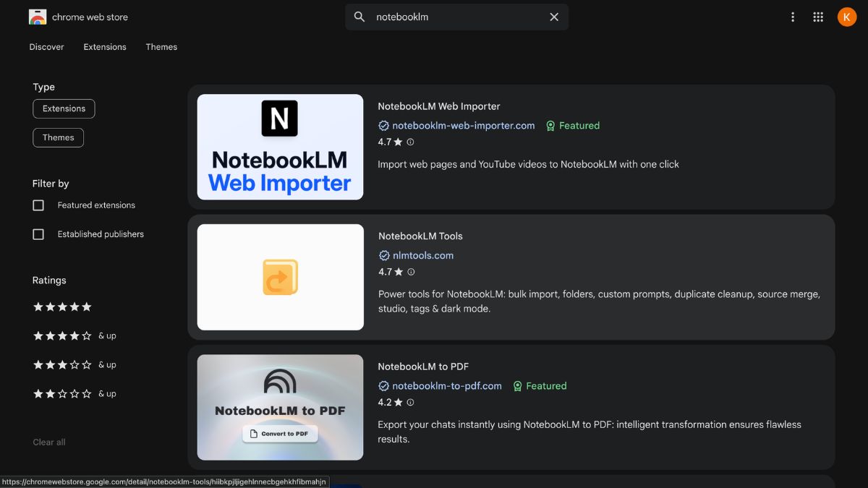Click the star beside the 4.2 rating
Screen dimensions: 868x488
tap(398, 403)
